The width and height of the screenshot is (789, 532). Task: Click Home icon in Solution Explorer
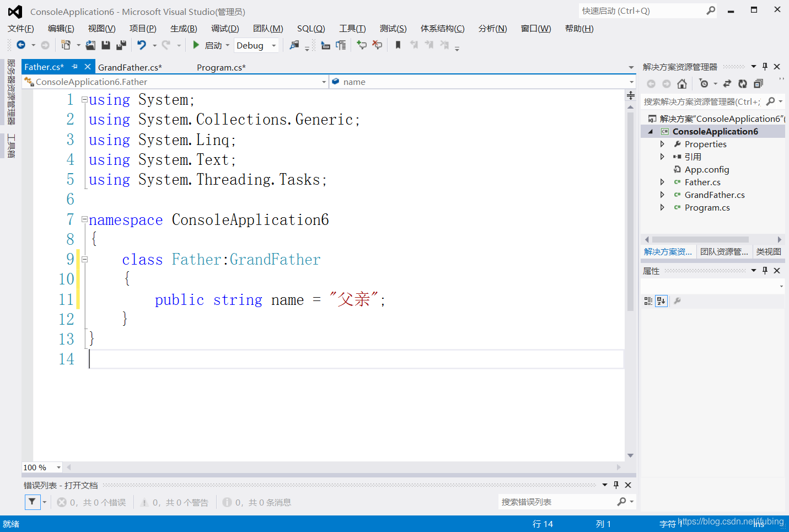point(682,84)
